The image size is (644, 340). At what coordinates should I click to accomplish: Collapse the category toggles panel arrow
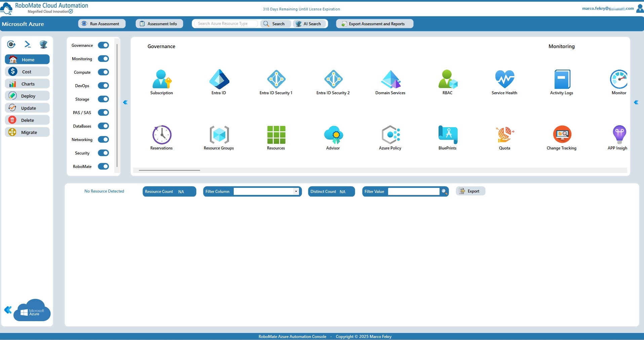pos(125,102)
